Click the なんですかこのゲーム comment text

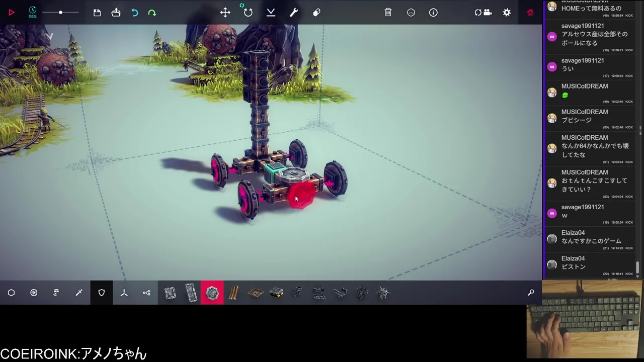coord(591,241)
